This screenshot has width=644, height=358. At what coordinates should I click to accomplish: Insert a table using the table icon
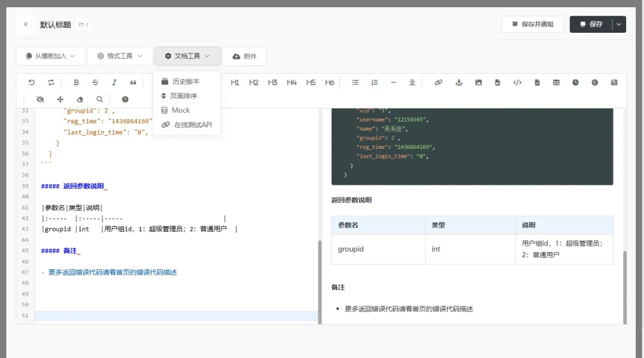pyautogui.click(x=556, y=83)
